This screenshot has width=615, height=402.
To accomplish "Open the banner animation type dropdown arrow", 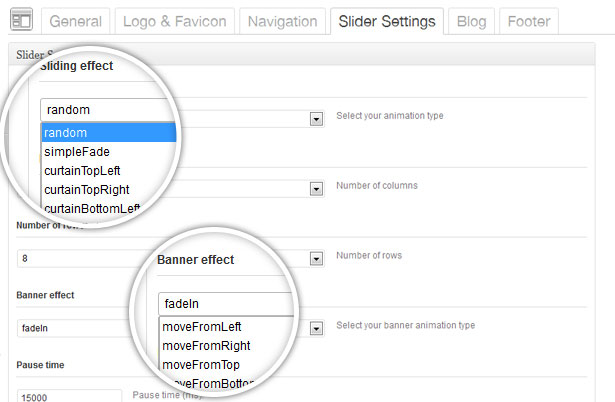I will (316, 327).
